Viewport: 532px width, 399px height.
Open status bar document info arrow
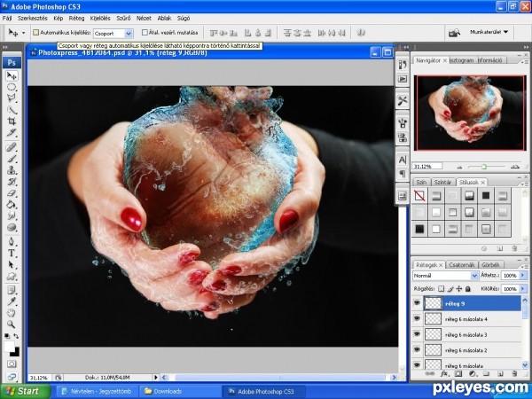point(156,378)
